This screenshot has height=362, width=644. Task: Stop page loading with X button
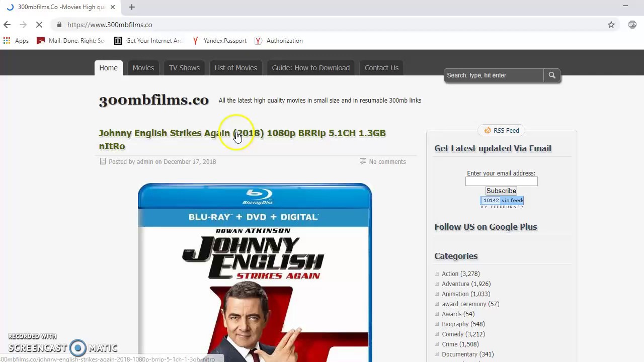[x=39, y=25]
